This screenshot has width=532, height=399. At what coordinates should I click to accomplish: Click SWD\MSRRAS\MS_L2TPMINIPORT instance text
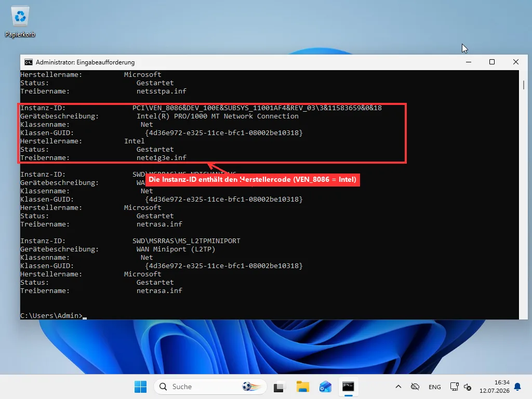coord(187,241)
